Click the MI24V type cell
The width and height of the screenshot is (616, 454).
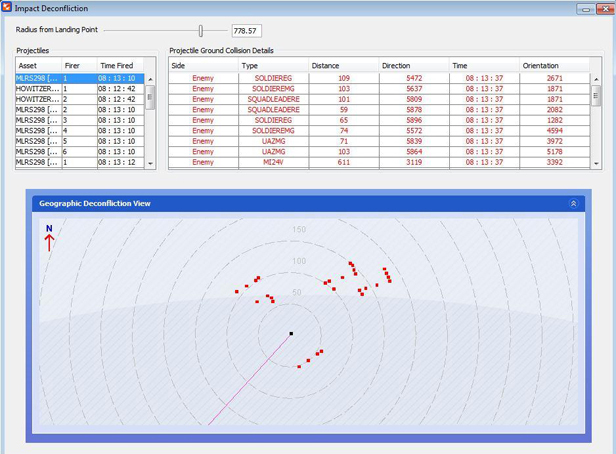273,162
